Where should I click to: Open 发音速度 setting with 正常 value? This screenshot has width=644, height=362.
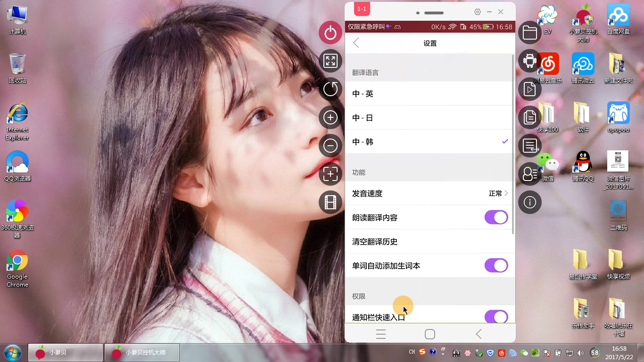(430, 193)
